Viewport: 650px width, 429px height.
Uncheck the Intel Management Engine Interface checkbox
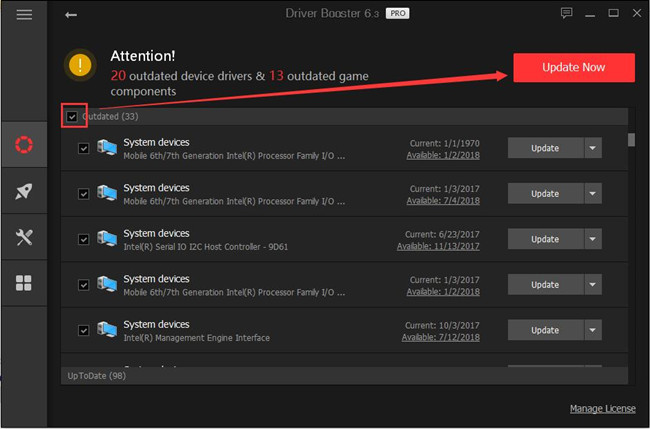[x=84, y=330]
